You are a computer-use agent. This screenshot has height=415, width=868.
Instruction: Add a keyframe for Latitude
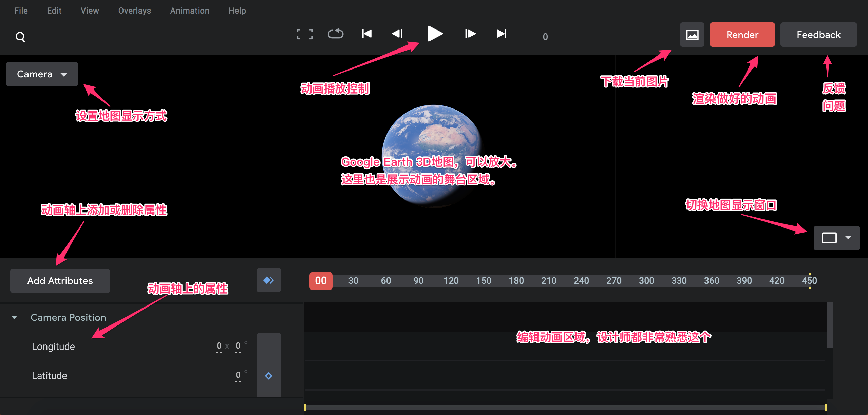point(268,376)
